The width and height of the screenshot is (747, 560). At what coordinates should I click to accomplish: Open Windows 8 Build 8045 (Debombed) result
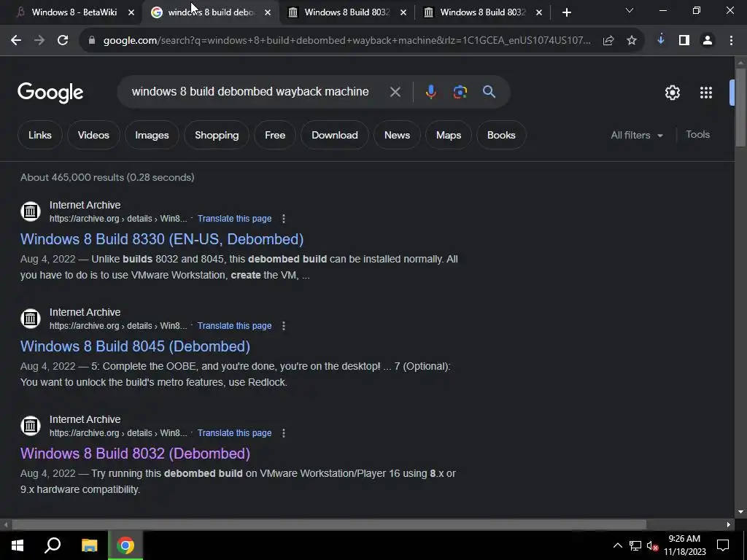pyautogui.click(x=135, y=346)
